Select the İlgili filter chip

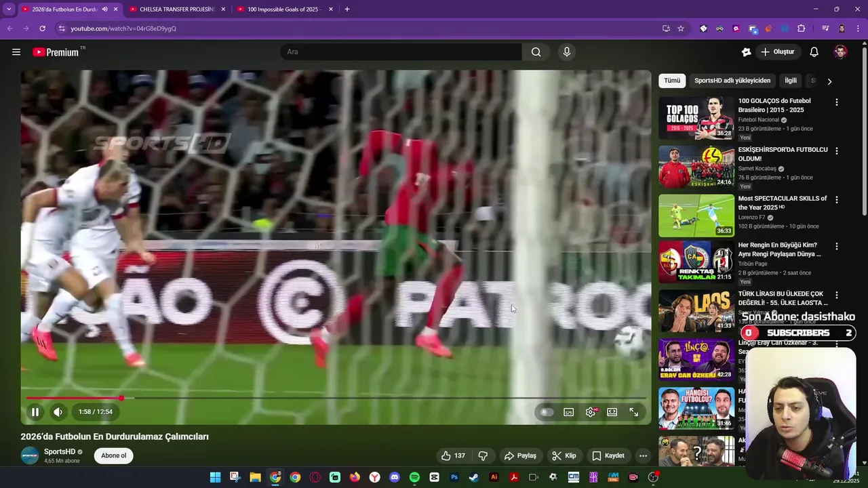[791, 81]
